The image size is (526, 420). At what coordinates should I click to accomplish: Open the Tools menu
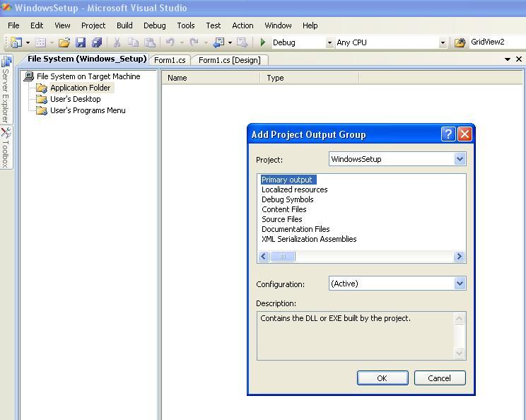[x=186, y=25]
